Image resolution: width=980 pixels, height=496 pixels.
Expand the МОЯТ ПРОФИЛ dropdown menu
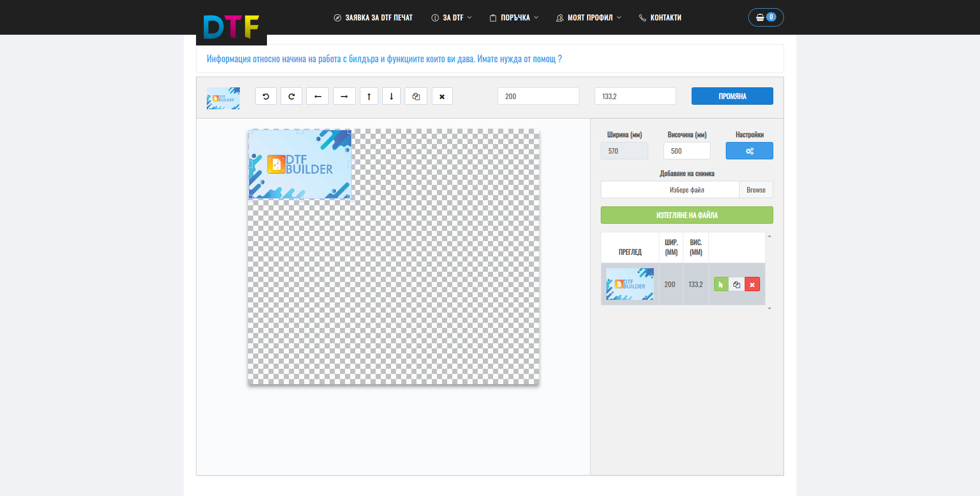coord(589,18)
